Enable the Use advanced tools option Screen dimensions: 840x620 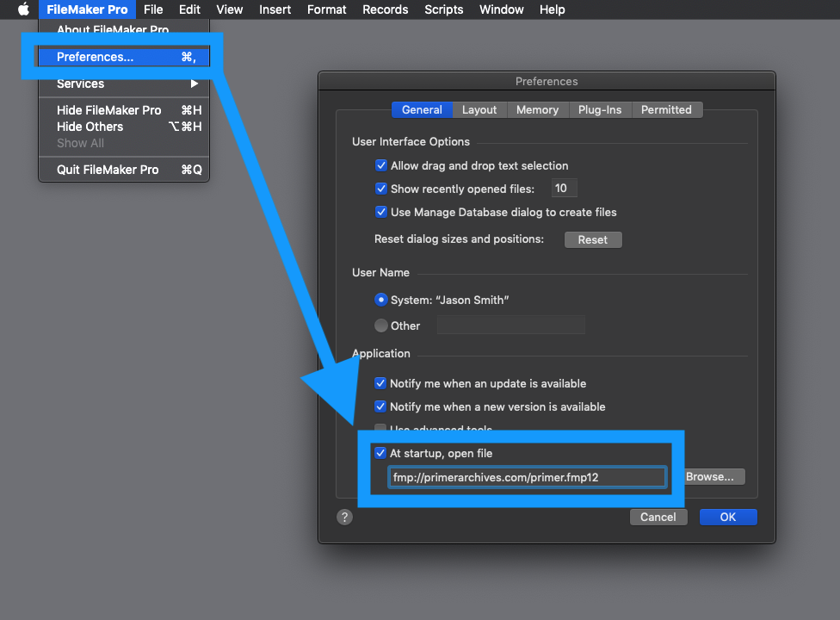pyautogui.click(x=380, y=429)
